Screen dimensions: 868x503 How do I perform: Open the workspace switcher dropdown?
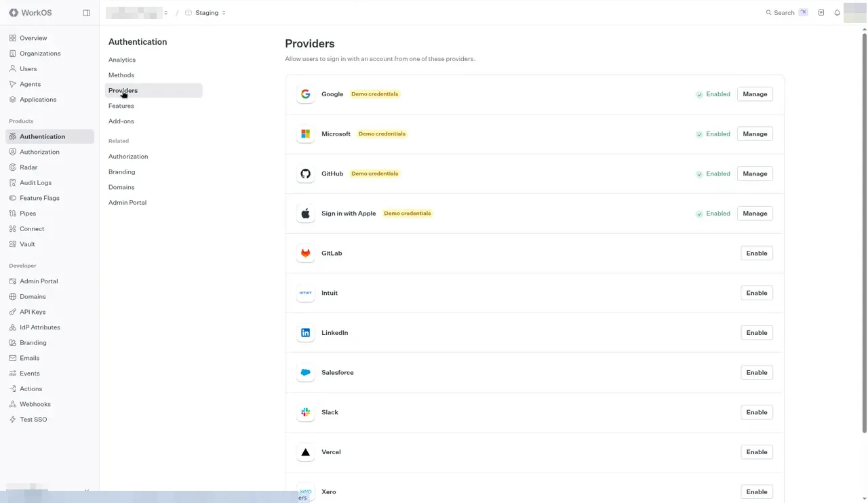click(138, 13)
